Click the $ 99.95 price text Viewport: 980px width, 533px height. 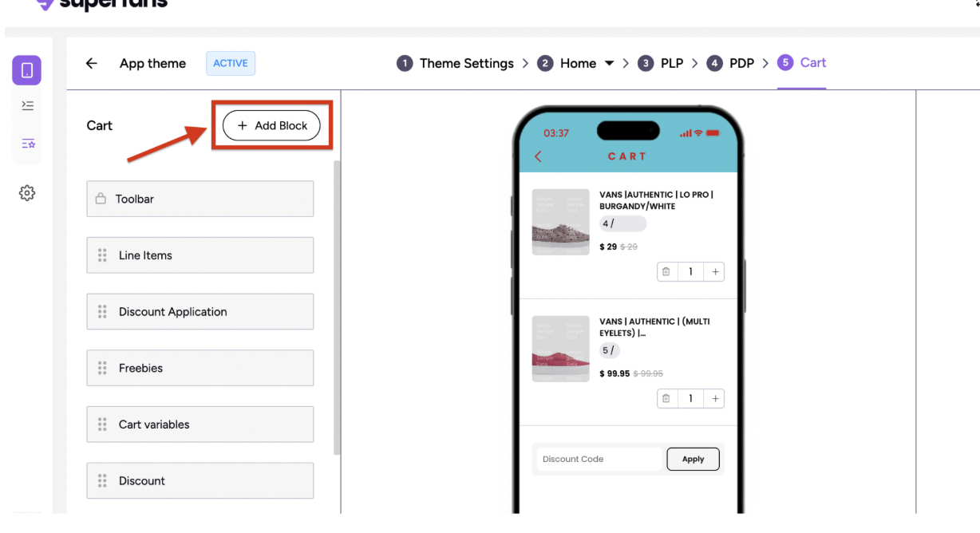coord(614,373)
